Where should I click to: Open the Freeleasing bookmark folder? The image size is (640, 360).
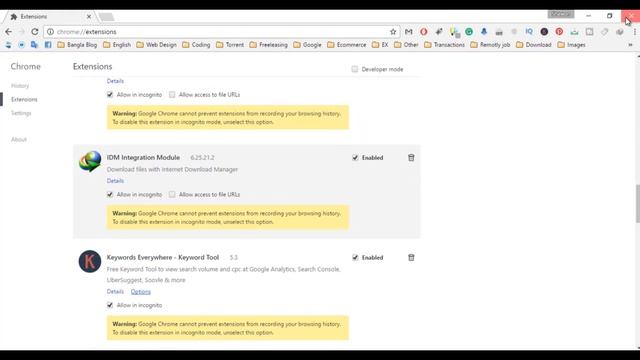click(x=269, y=44)
